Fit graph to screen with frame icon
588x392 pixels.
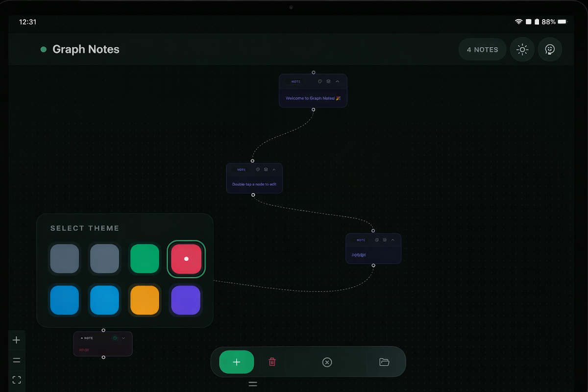(17, 380)
